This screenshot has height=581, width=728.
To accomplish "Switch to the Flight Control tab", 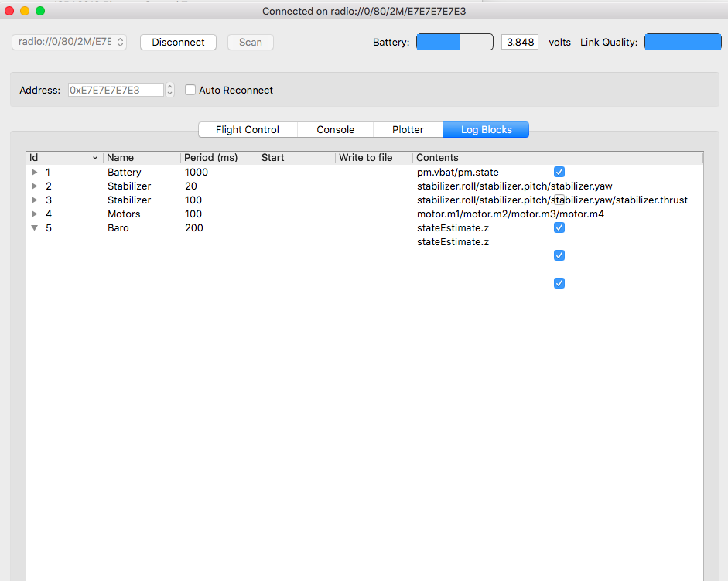I will point(248,130).
